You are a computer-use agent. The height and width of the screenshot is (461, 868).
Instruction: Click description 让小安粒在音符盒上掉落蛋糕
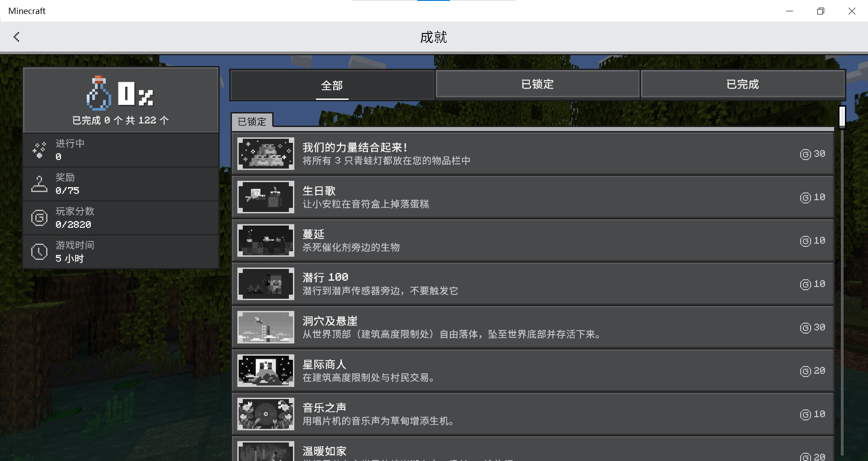(x=366, y=204)
